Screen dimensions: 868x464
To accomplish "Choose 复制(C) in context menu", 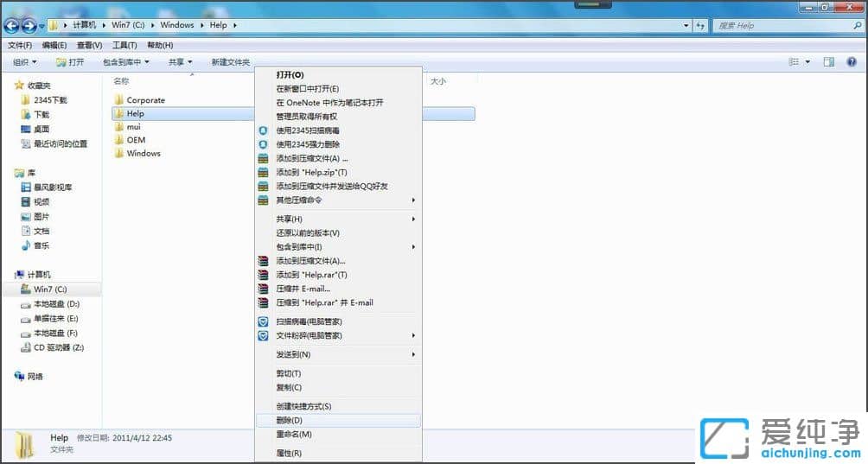I will coord(338,387).
